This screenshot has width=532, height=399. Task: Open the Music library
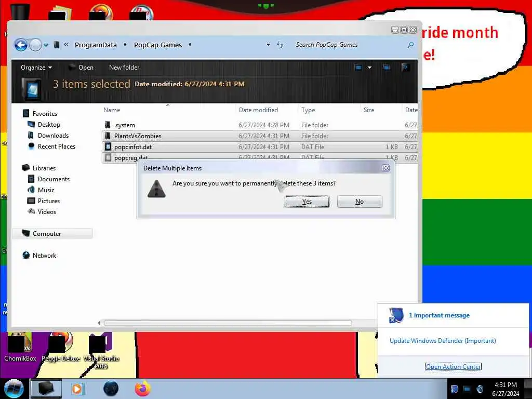click(46, 190)
